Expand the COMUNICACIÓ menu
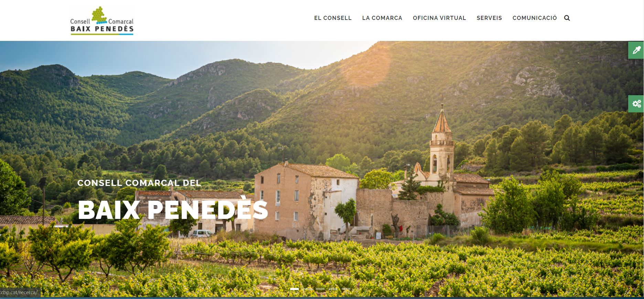The image size is (644, 299). click(535, 18)
